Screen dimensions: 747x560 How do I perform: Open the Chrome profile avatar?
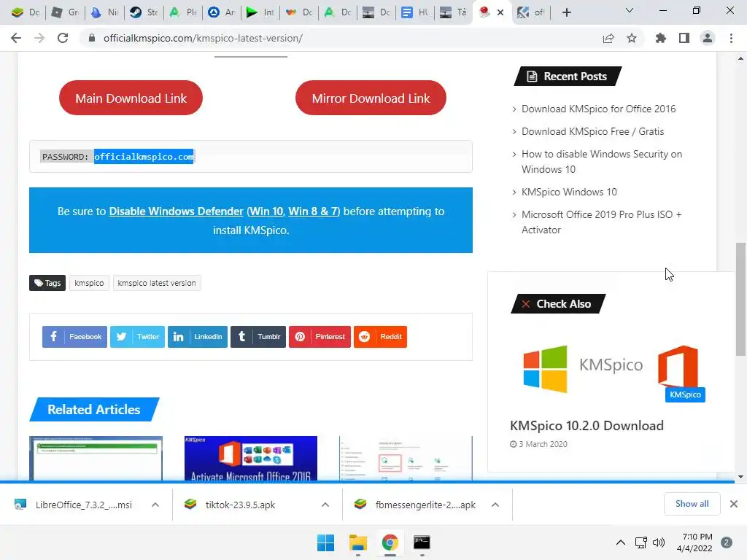coord(708,38)
